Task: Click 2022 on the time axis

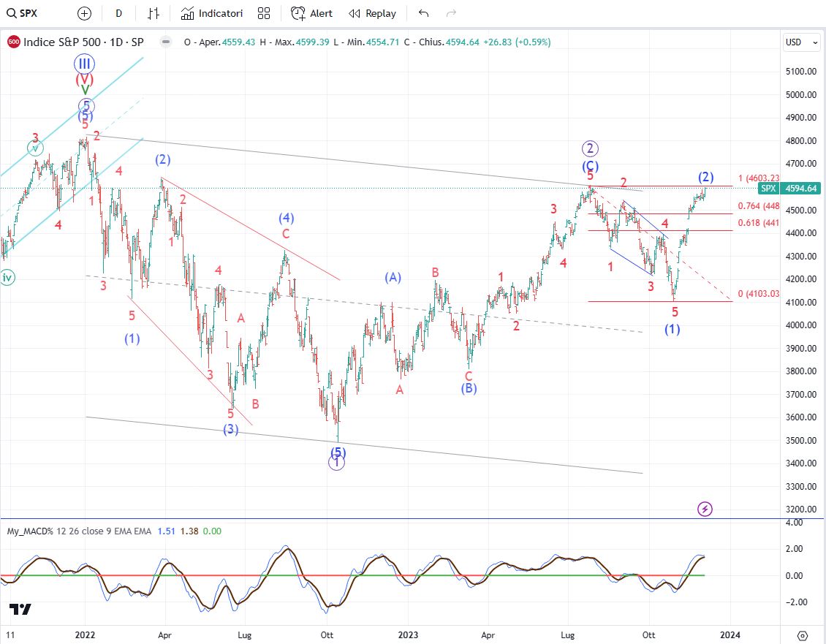Action: point(85,635)
